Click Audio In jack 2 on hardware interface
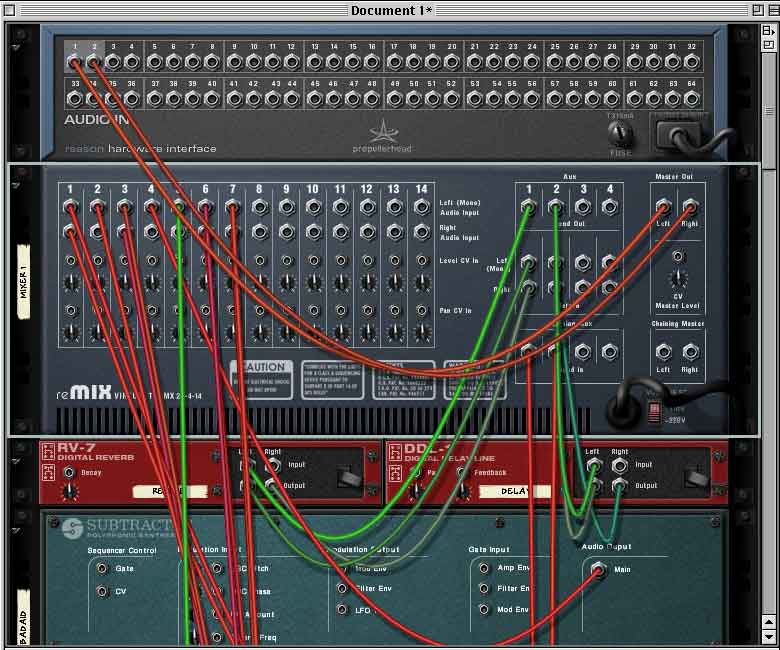Screen dimensions: 780x650 94,62
